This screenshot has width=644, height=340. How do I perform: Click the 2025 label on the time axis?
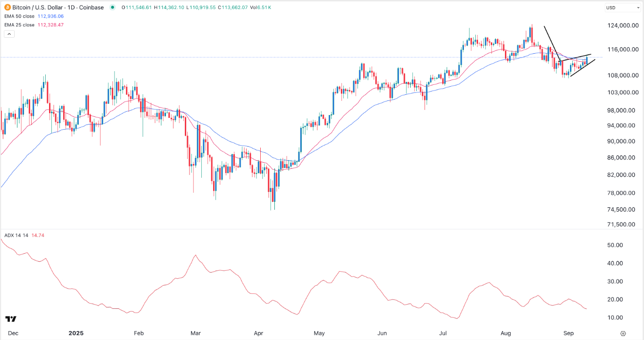point(75,333)
